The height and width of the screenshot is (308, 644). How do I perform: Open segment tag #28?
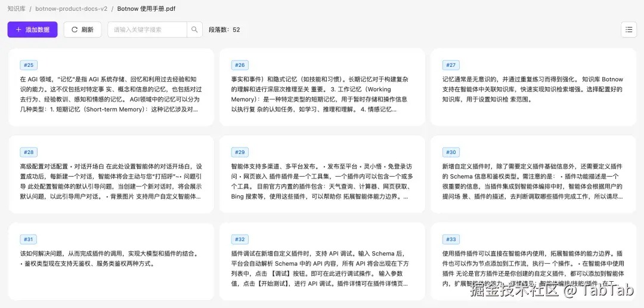29,152
